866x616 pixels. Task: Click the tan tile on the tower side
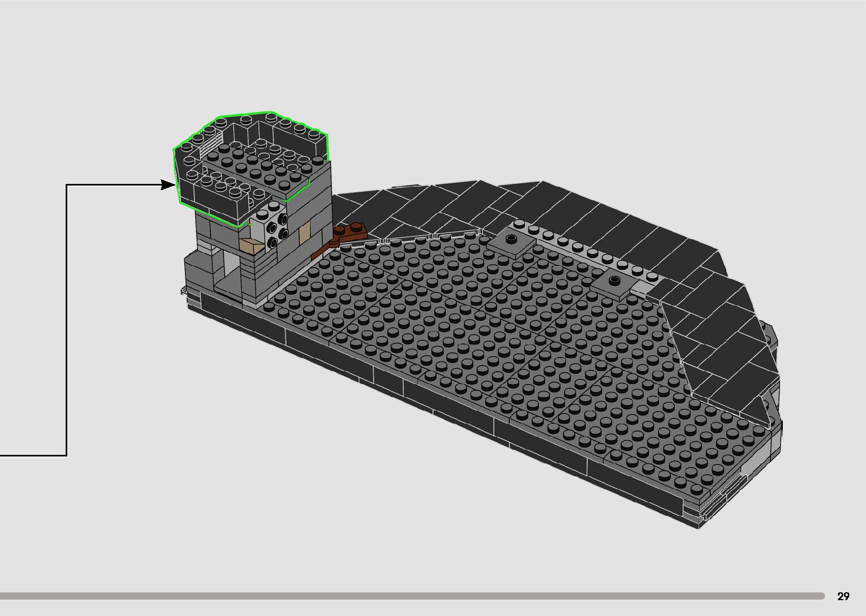point(305,232)
